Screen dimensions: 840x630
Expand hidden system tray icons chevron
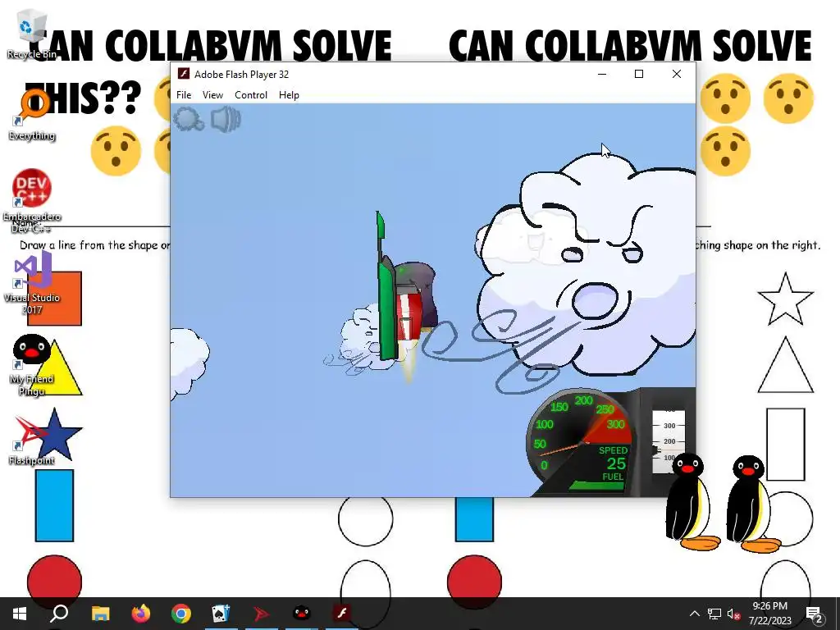click(694, 614)
